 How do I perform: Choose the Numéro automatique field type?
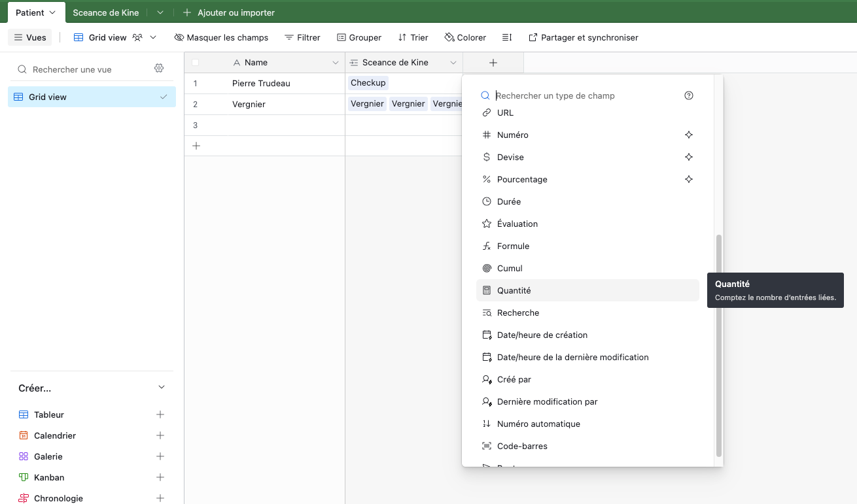click(587, 424)
